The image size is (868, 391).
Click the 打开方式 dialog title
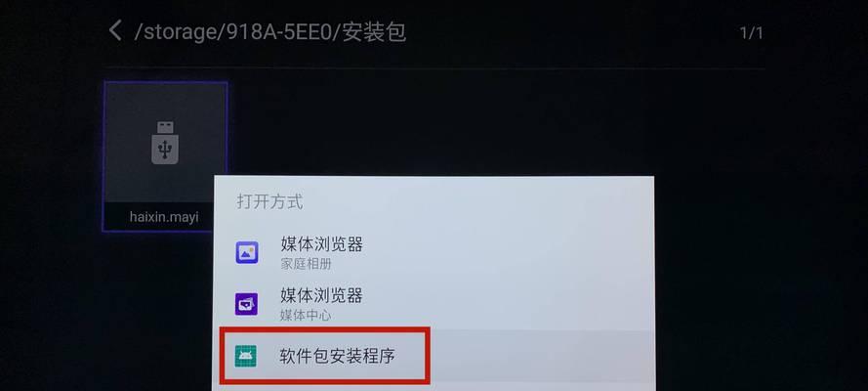(269, 201)
